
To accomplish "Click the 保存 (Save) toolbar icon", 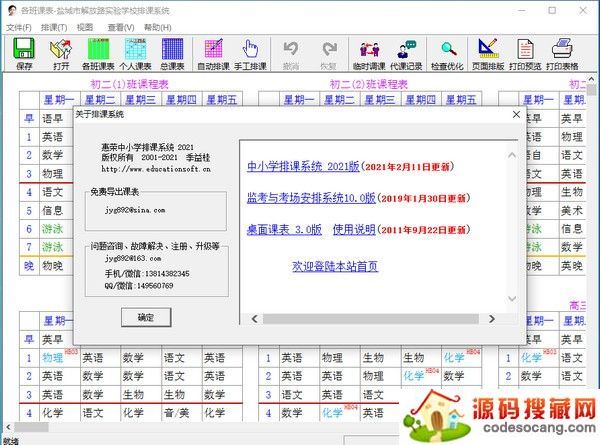I will coord(25,54).
